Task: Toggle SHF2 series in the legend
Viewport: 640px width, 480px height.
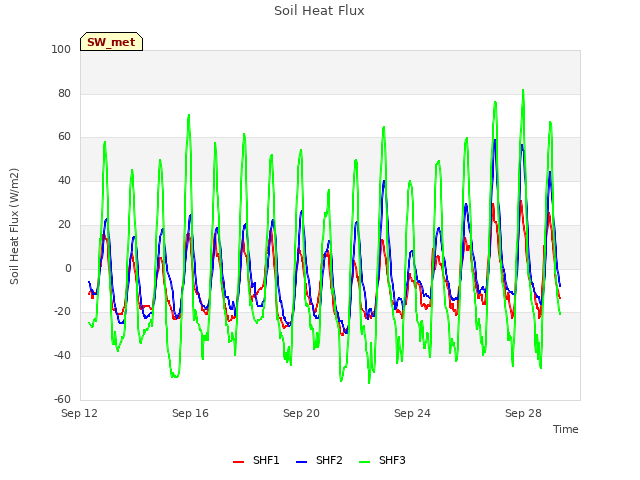Action: (319, 460)
